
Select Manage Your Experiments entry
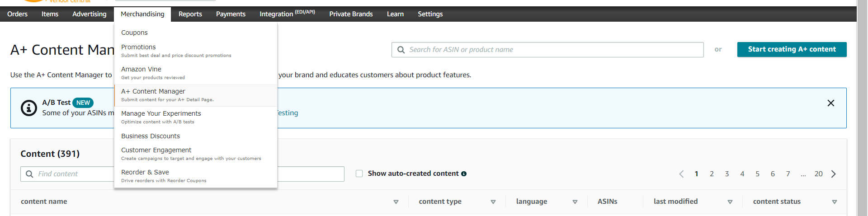196,117
